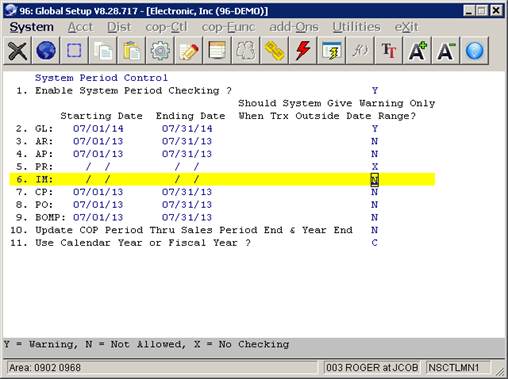The height and width of the screenshot is (379, 508).
Task: Open the add-Ons menu
Action: click(x=294, y=27)
